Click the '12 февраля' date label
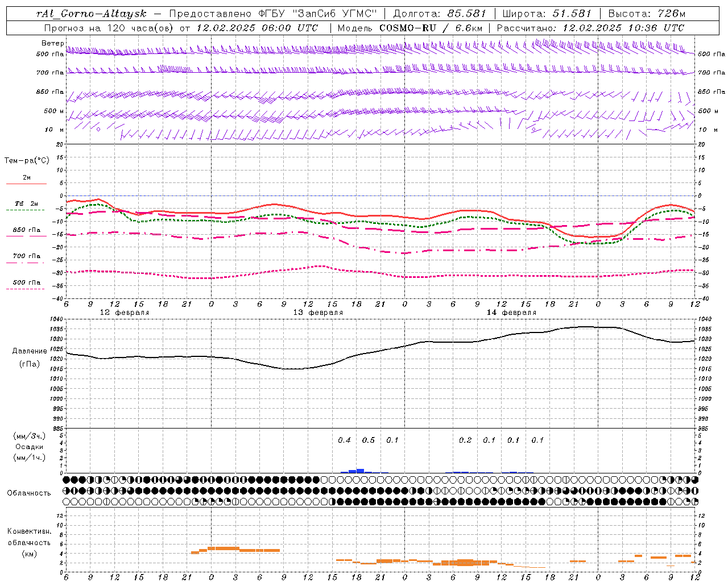The width and height of the screenshot is (728, 582). click(125, 312)
